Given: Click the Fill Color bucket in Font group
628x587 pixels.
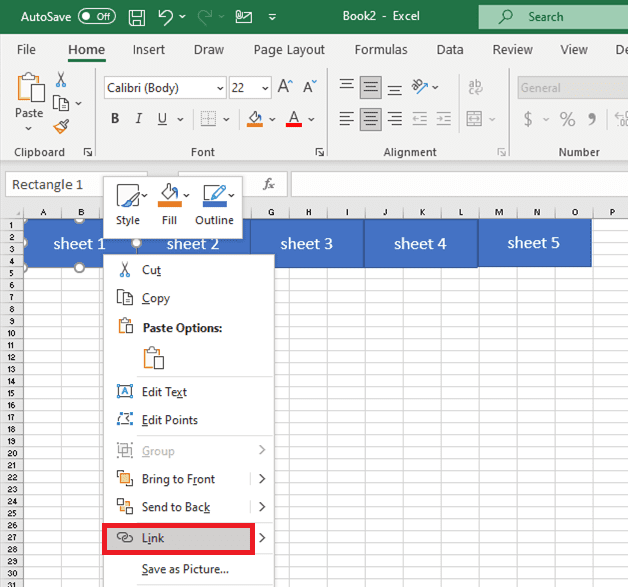Looking at the screenshot, I should 255,119.
